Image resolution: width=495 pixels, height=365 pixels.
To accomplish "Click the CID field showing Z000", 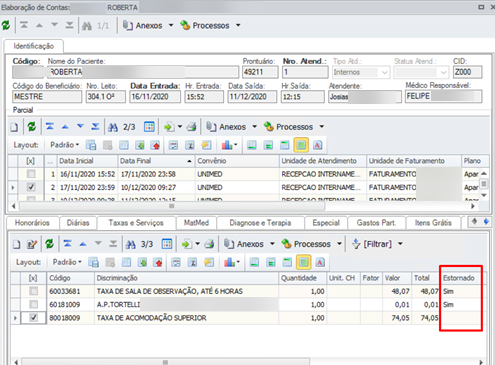I will point(467,72).
